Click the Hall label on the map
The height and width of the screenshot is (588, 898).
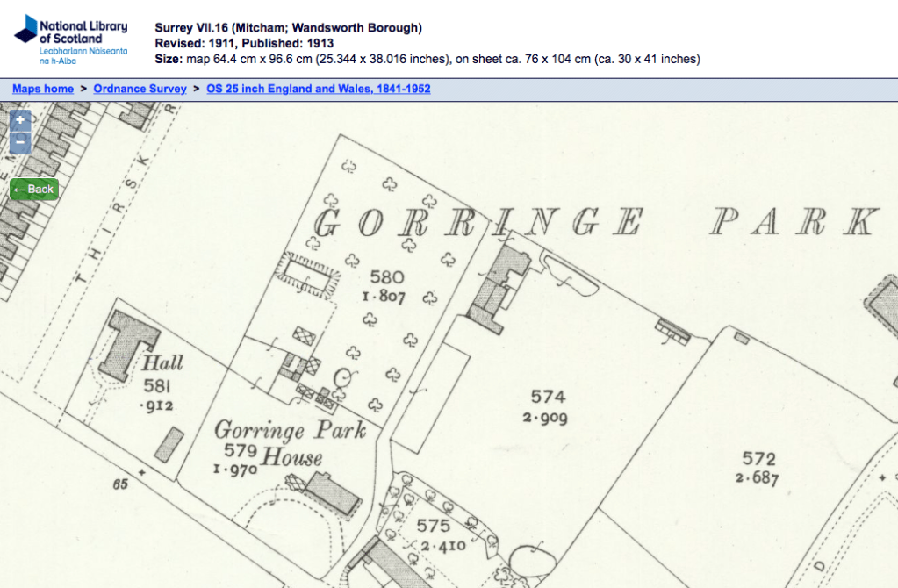(x=163, y=362)
